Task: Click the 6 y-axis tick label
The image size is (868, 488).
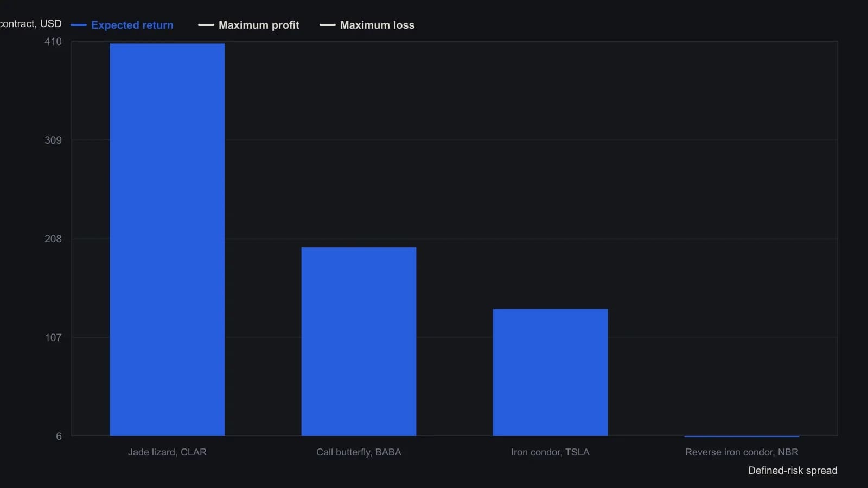Action: tap(59, 436)
